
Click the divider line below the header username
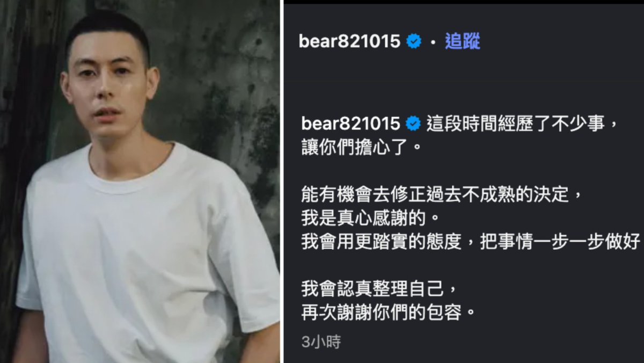[x=464, y=82]
